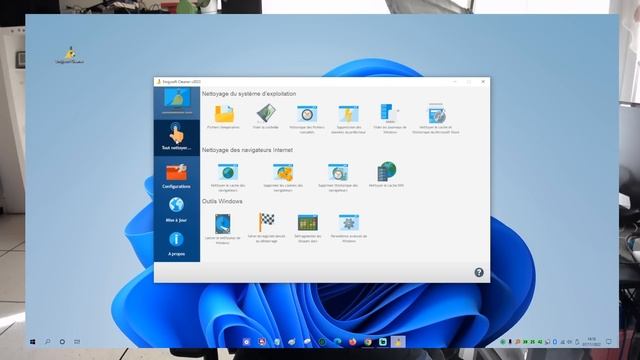
Task: Click the taskbar search magnifier
Action: (x=47, y=342)
